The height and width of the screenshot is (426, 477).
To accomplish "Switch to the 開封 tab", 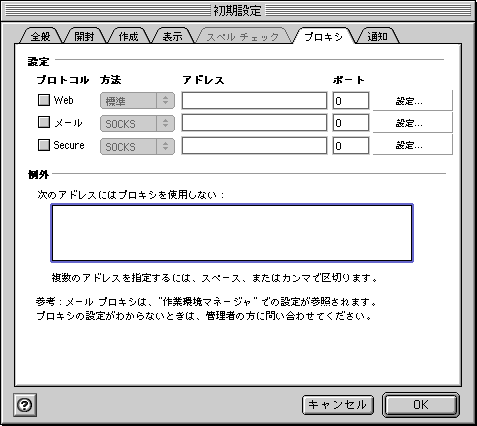I will 84,36.
